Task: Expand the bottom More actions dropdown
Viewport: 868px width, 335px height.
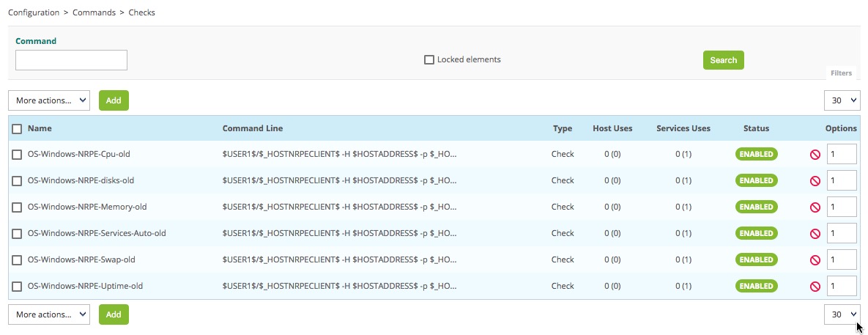Action: tap(48, 314)
